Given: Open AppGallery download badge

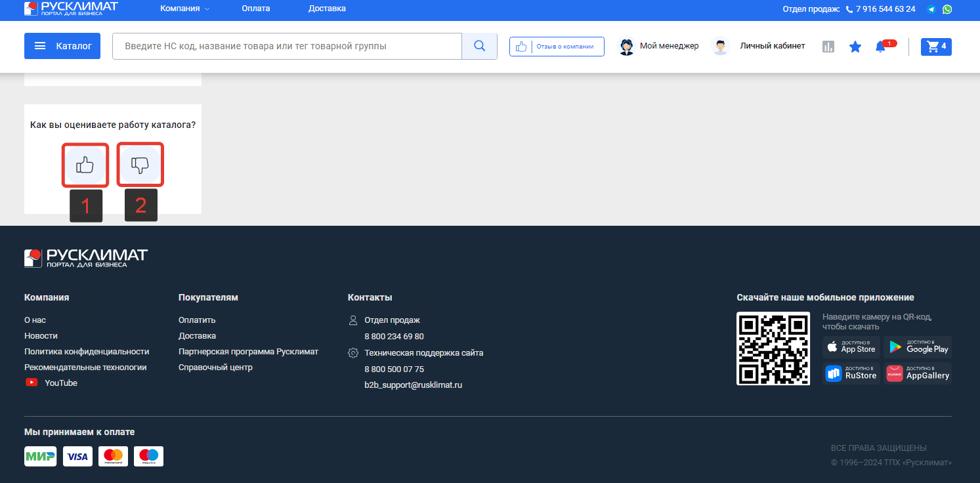Looking at the screenshot, I should 918,373.
